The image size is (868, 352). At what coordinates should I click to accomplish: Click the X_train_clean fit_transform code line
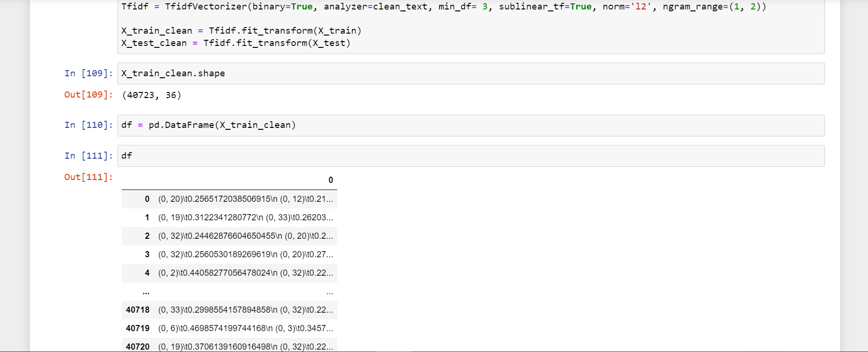(x=241, y=31)
